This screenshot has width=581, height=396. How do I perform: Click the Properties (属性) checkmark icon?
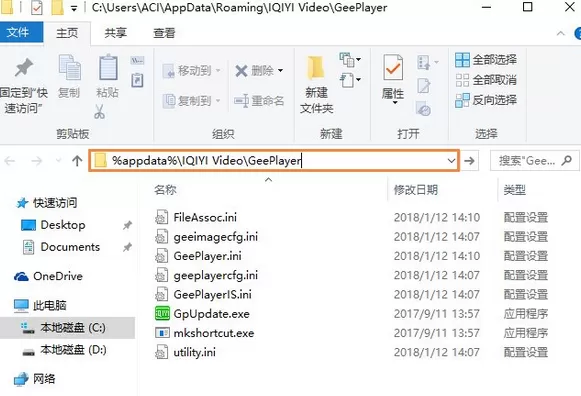[393, 67]
